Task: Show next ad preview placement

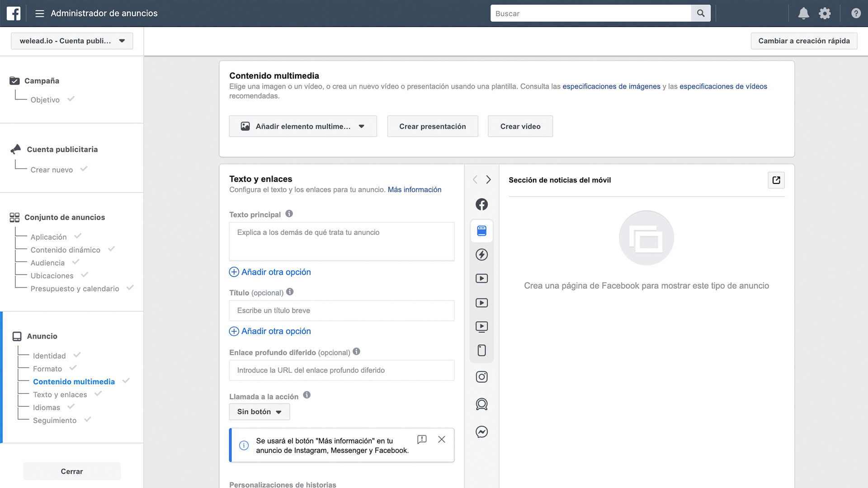Action: coord(488,180)
